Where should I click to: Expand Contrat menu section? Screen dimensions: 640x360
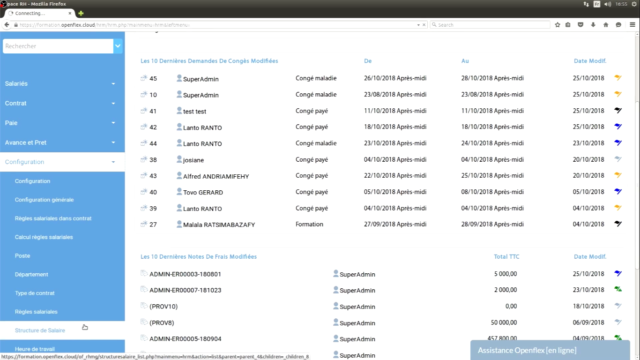[62, 103]
